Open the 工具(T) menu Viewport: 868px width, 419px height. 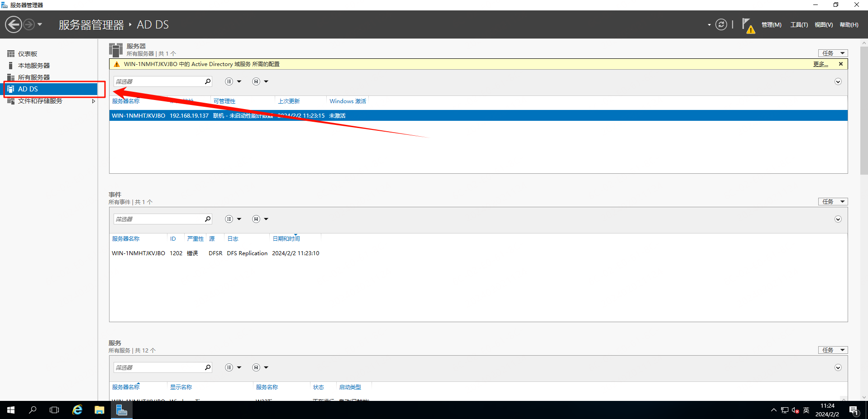point(799,25)
